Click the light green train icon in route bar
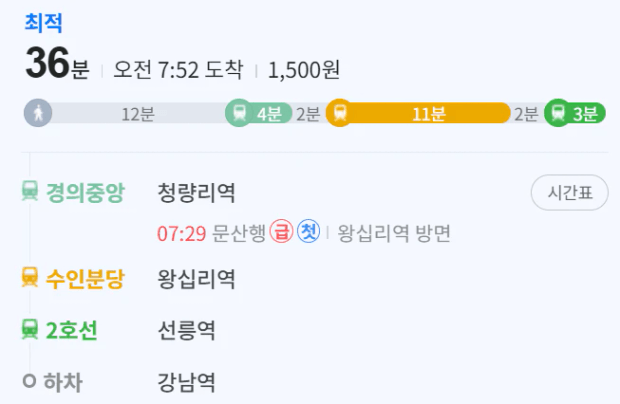 [x=239, y=113]
